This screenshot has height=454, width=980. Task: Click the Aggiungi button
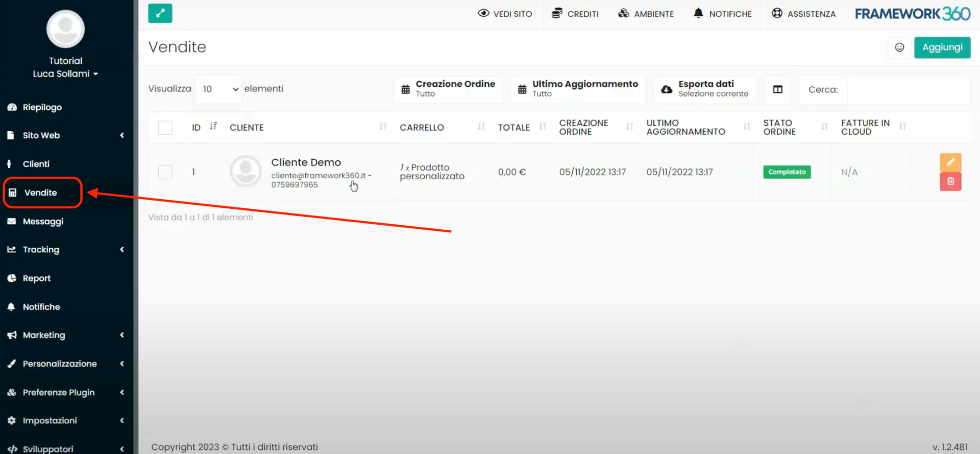tap(942, 47)
